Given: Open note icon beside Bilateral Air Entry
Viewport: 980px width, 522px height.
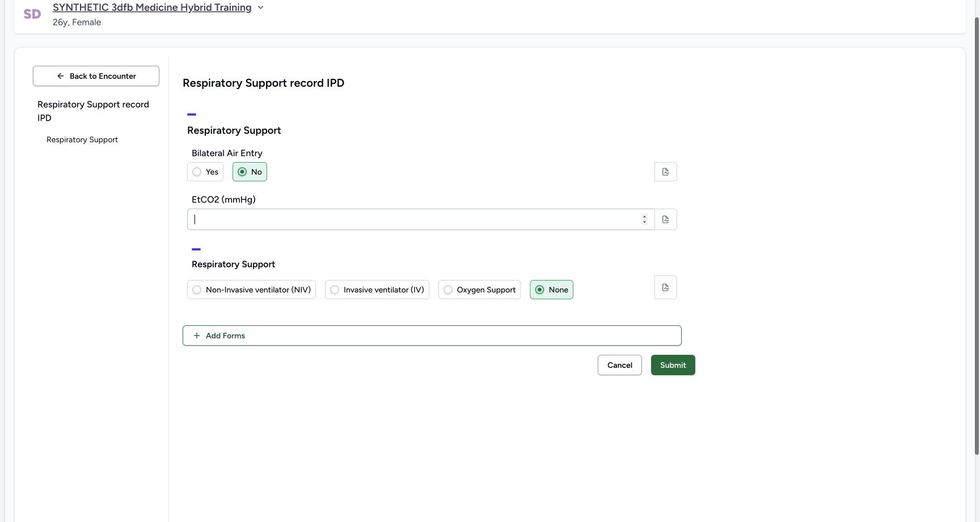Looking at the screenshot, I should click(x=665, y=172).
